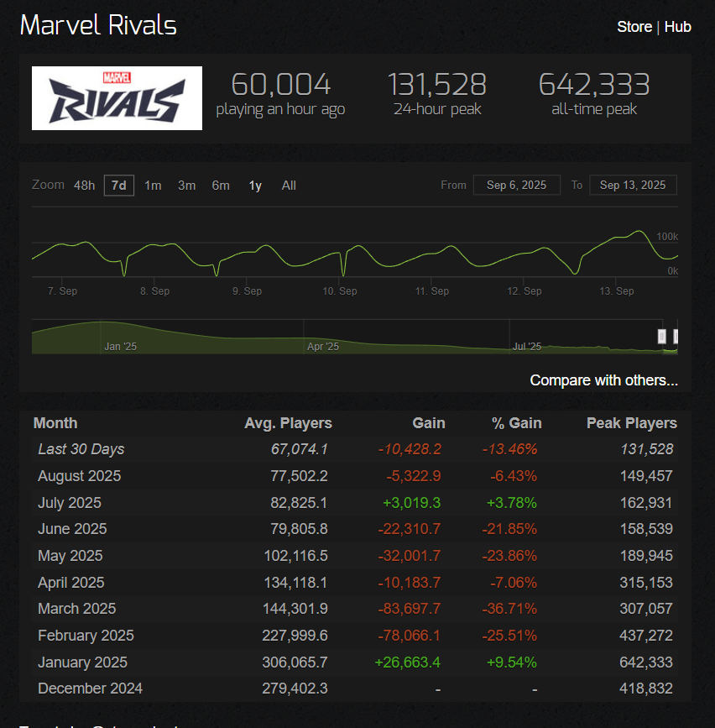Viewport: 715px width, 728px height.
Task: Set chart zoom to 3m
Action: click(x=186, y=186)
